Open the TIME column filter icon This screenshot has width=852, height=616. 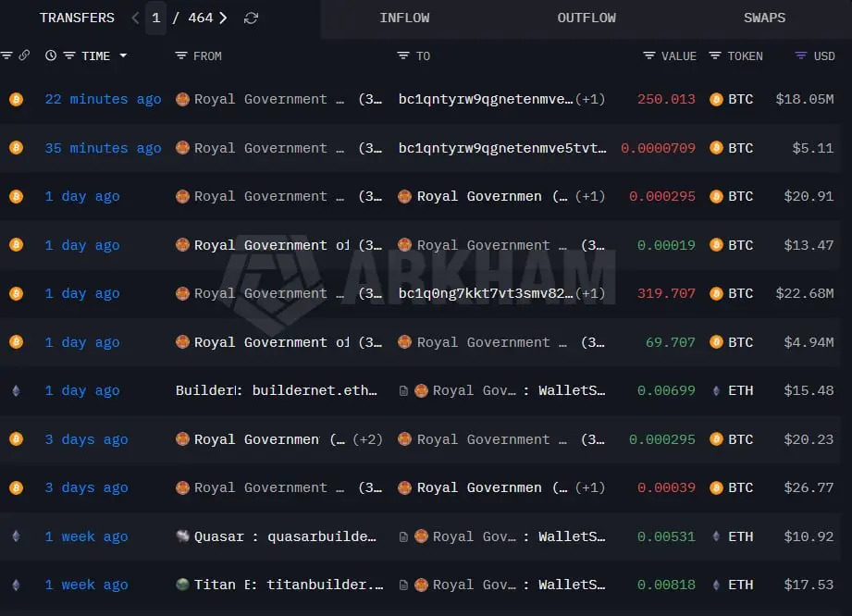pos(69,55)
